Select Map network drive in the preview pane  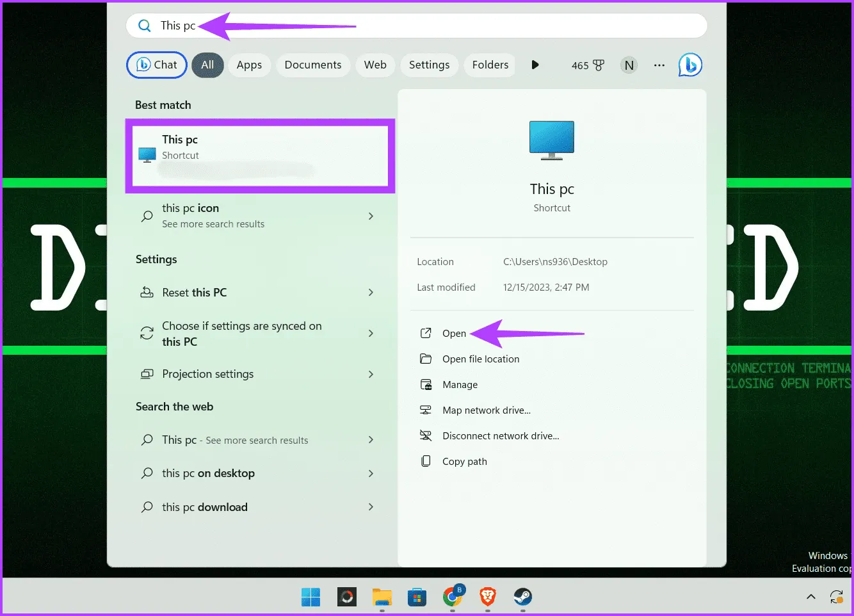(x=486, y=410)
